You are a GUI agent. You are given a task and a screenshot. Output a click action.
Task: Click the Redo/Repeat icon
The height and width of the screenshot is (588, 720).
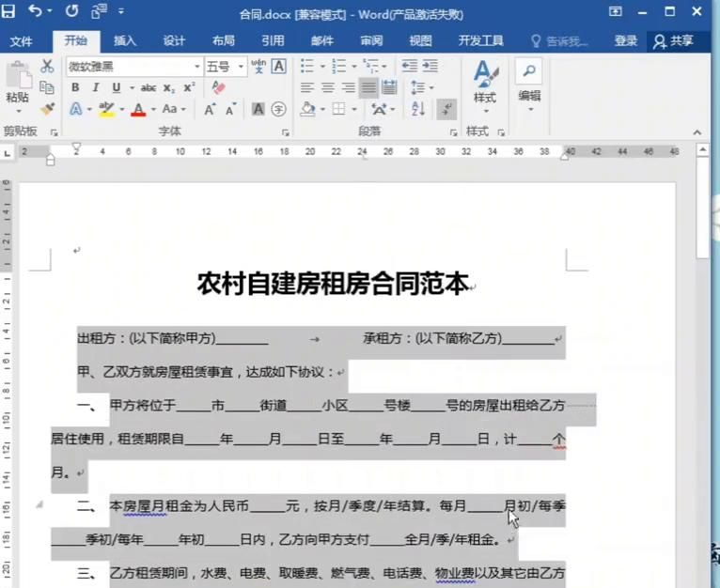pos(71,10)
